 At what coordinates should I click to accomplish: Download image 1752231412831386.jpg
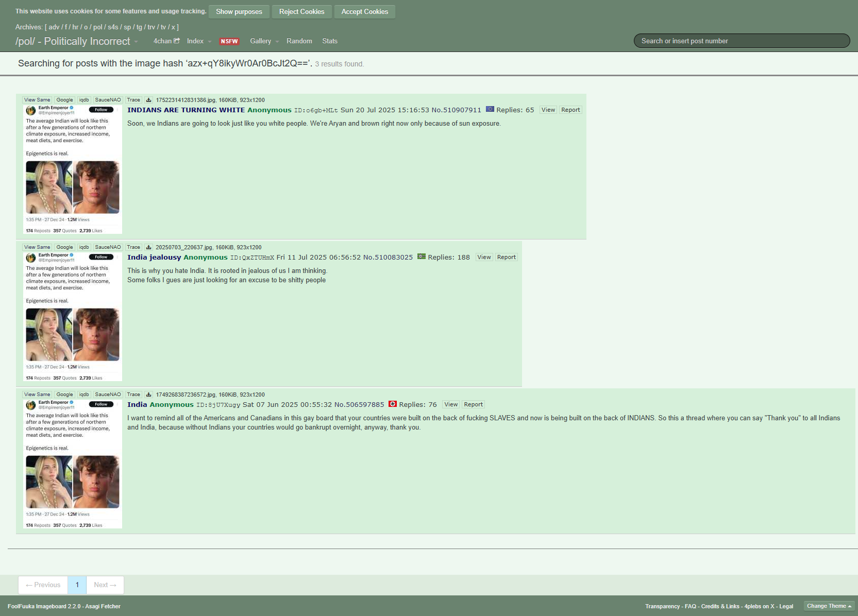tap(148, 100)
